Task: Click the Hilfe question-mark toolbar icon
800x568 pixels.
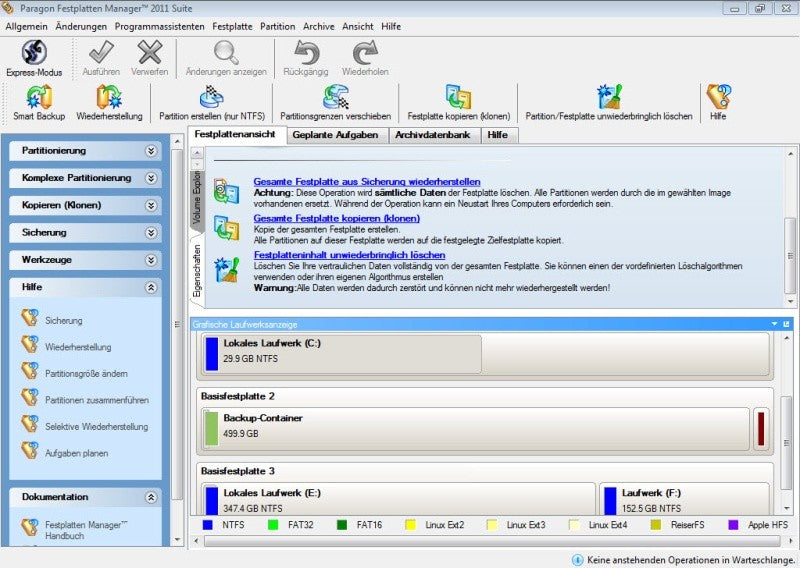Action: point(718,97)
